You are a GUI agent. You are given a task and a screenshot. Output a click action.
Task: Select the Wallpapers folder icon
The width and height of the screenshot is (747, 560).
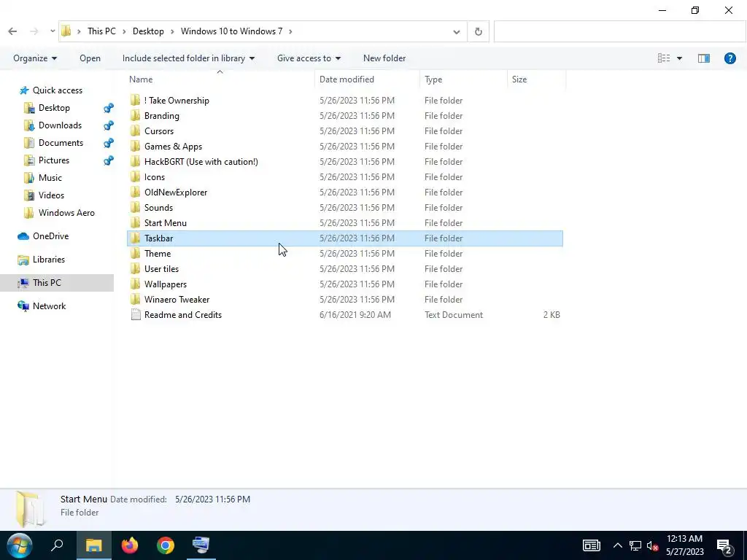click(136, 284)
